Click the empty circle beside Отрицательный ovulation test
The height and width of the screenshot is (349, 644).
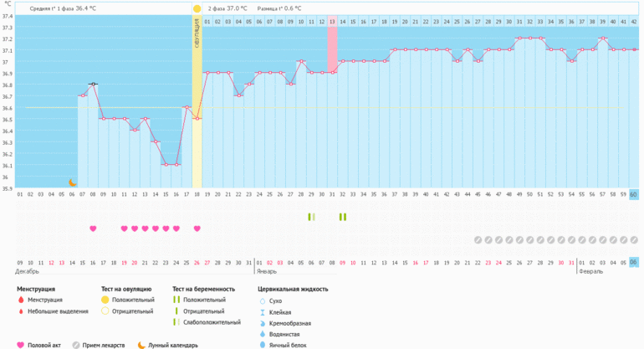pos(105,311)
